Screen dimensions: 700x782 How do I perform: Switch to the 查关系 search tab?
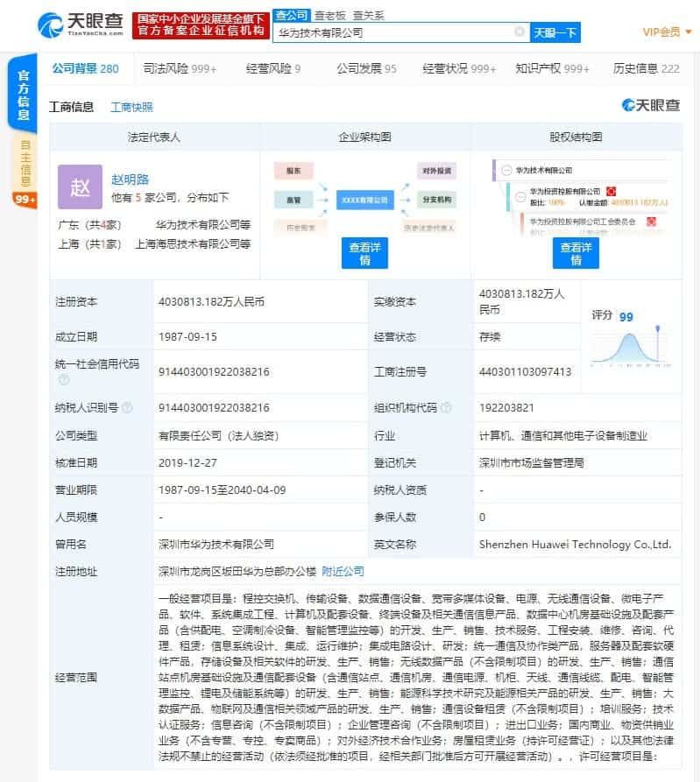point(368,16)
